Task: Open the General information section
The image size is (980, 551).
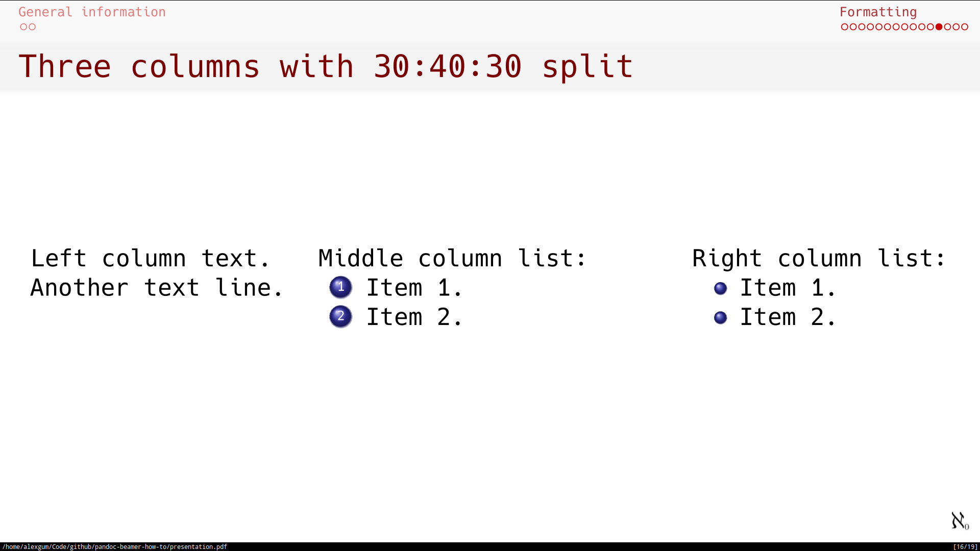Action: pos(91,11)
